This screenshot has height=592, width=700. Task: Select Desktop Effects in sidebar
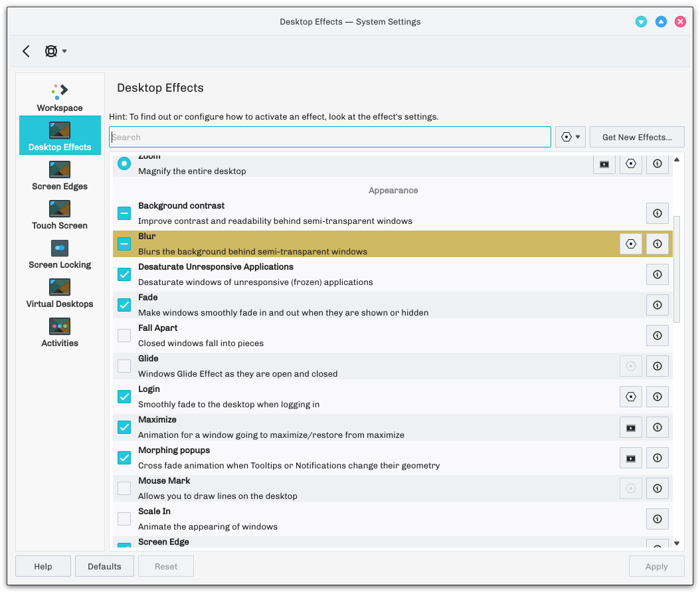60,136
